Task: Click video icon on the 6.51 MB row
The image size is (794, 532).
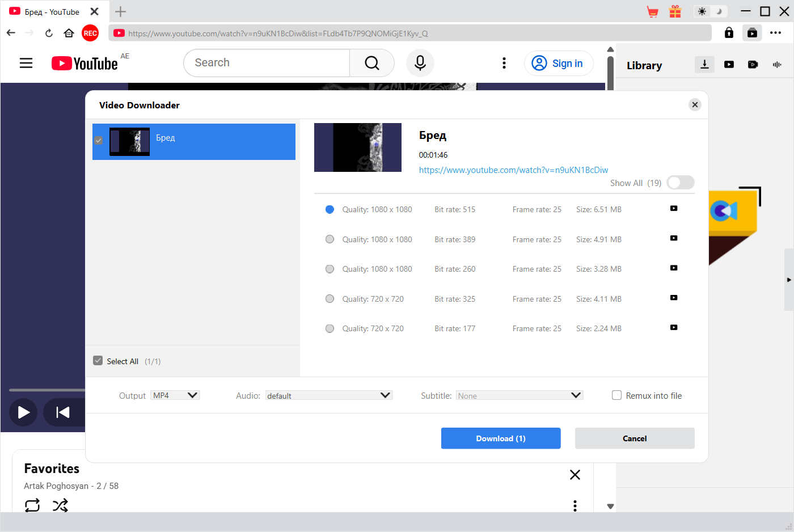Action: (674, 208)
